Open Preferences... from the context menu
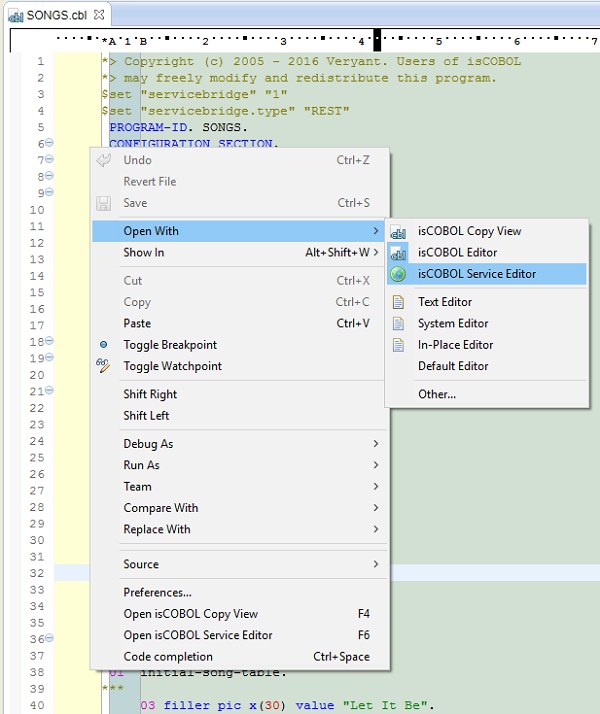 click(x=157, y=593)
